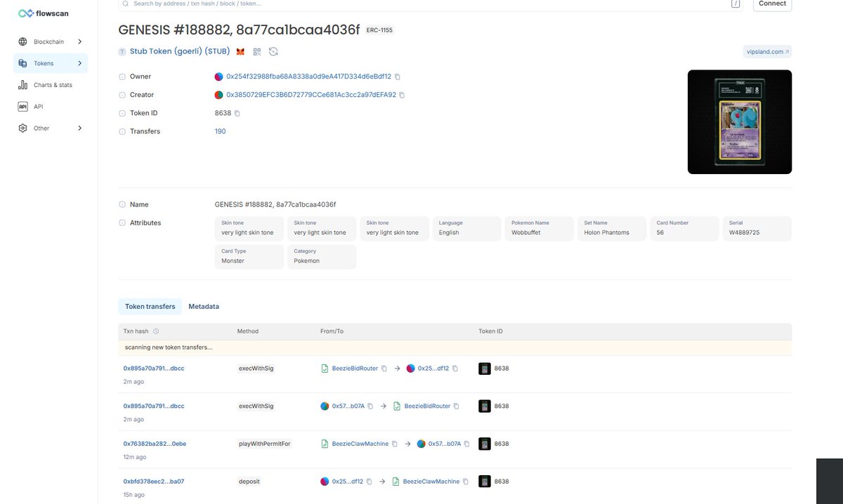Show the token address QR code
The image size is (843, 504).
[x=257, y=52]
